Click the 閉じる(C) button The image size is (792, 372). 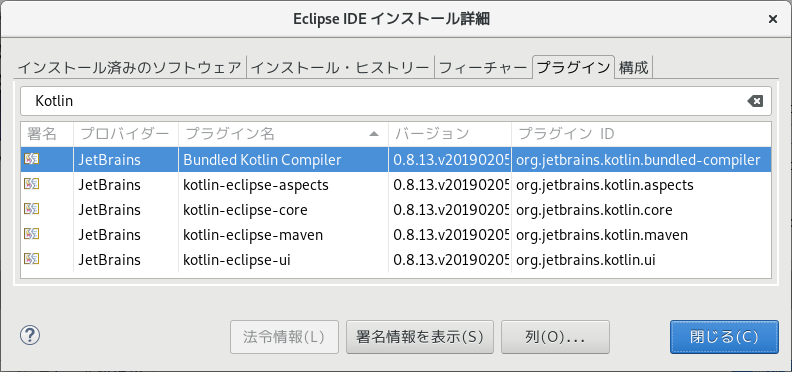724,337
